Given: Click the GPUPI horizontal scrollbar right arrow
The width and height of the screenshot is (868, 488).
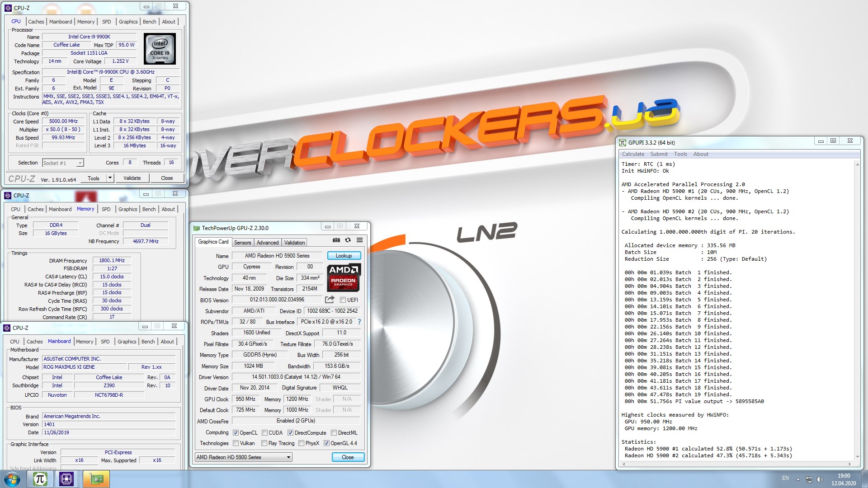Looking at the screenshot, I should pos(850,464).
